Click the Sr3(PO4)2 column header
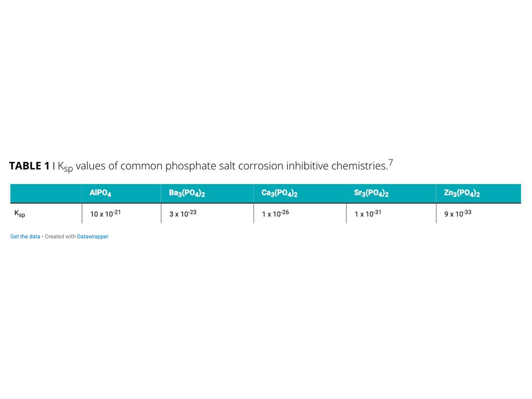This screenshot has width=532, height=399. point(371,193)
